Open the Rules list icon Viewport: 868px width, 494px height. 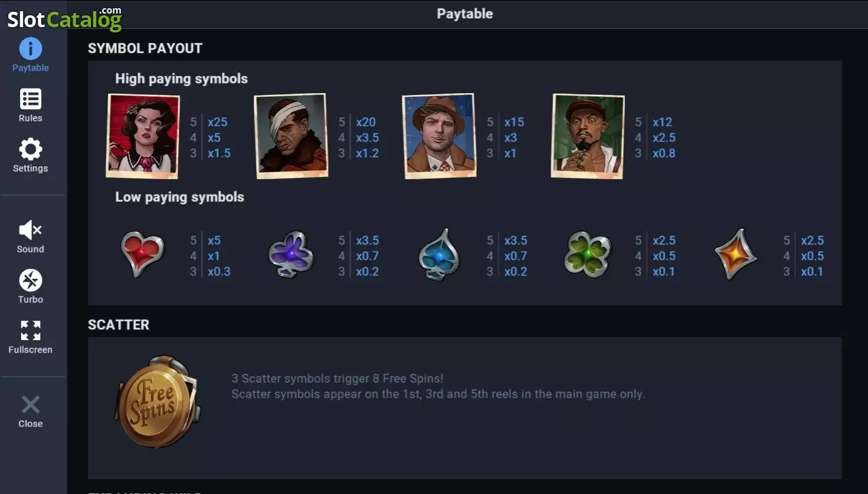pos(31,99)
